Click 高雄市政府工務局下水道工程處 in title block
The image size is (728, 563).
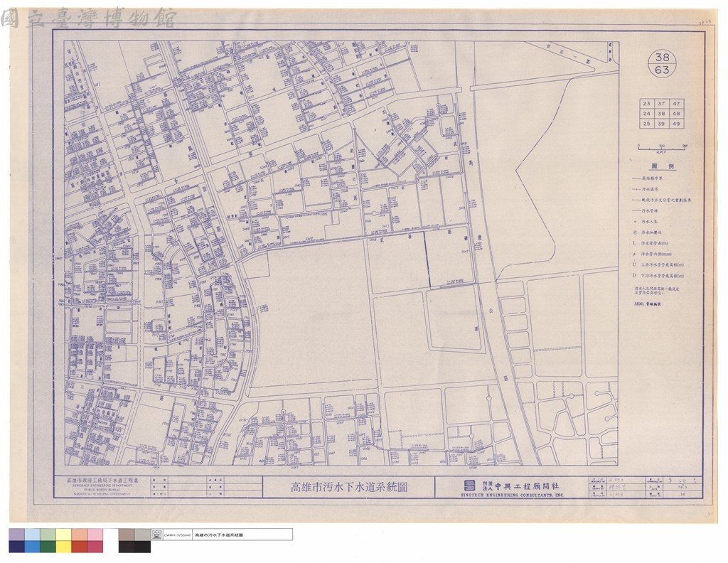pyautogui.click(x=101, y=480)
